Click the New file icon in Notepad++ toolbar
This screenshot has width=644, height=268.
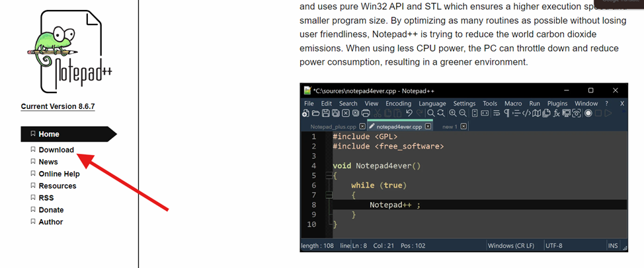305,114
